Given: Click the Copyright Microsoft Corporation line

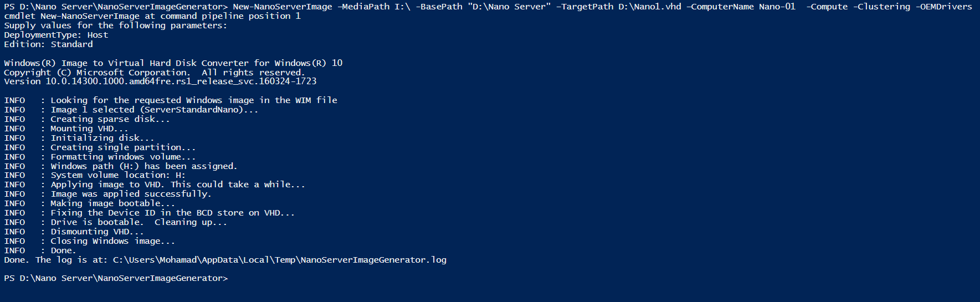Looking at the screenshot, I should (x=155, y=72).
